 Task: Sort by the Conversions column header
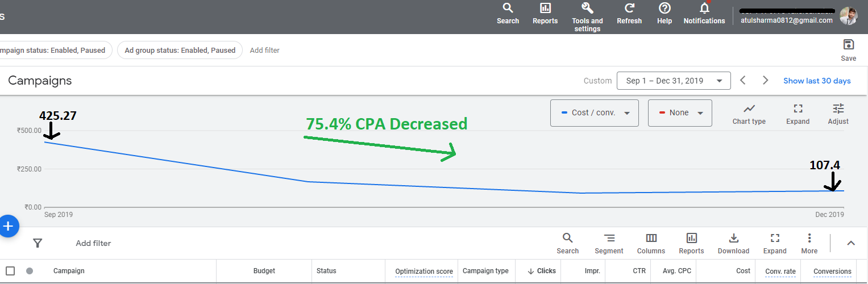pos(832,272)
